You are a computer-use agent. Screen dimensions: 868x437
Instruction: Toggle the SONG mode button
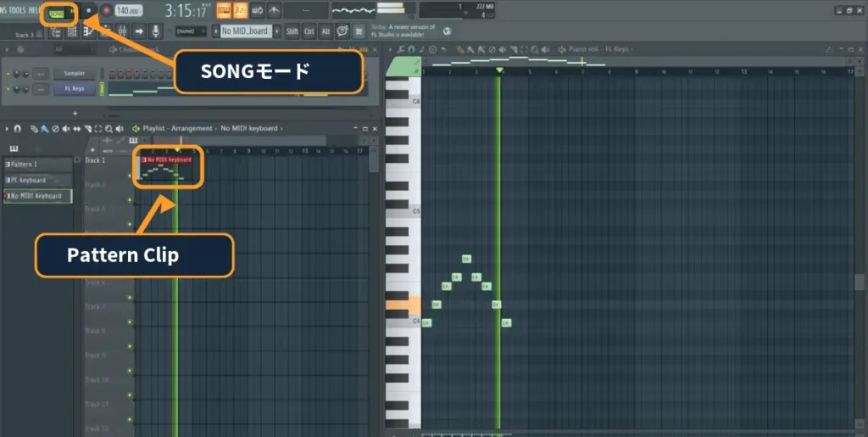tap(57, 14)
